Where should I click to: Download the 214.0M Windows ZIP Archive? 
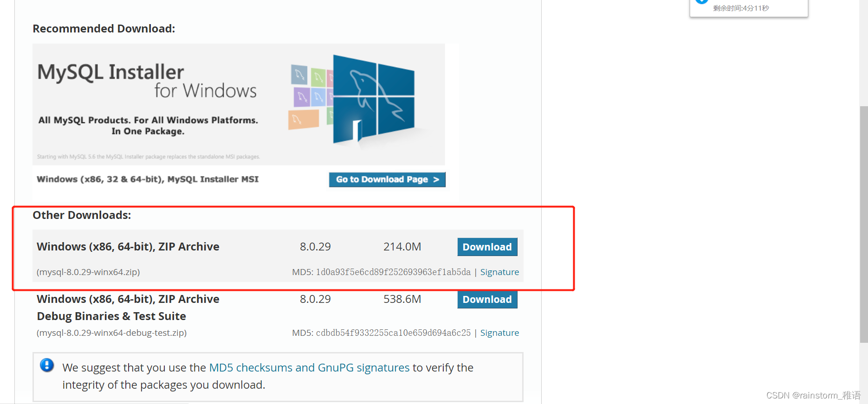[x=487, y=247]
